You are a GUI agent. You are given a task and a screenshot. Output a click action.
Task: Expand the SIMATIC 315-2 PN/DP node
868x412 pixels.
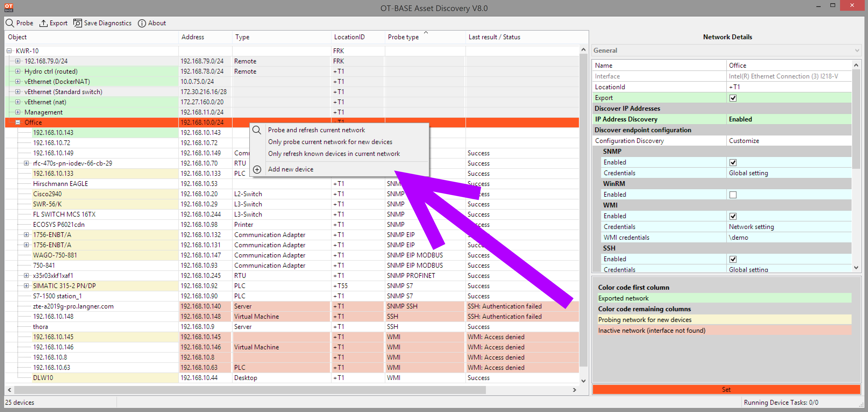[26, 286]
